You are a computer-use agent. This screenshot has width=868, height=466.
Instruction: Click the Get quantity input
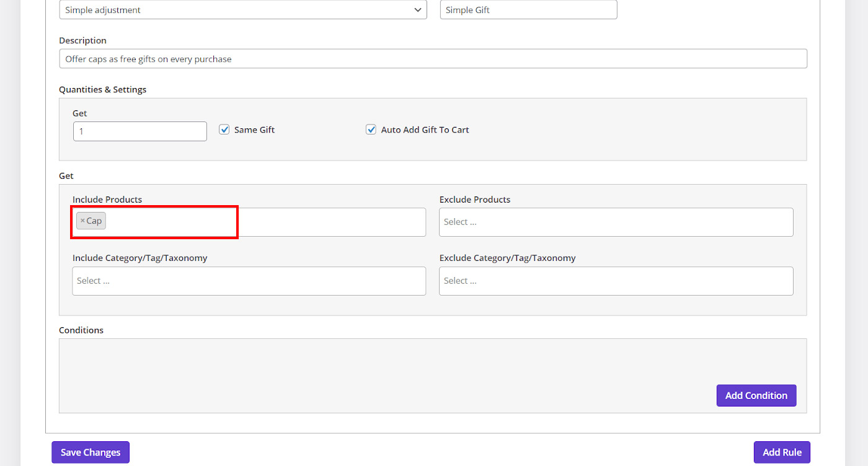click(140, 131)
